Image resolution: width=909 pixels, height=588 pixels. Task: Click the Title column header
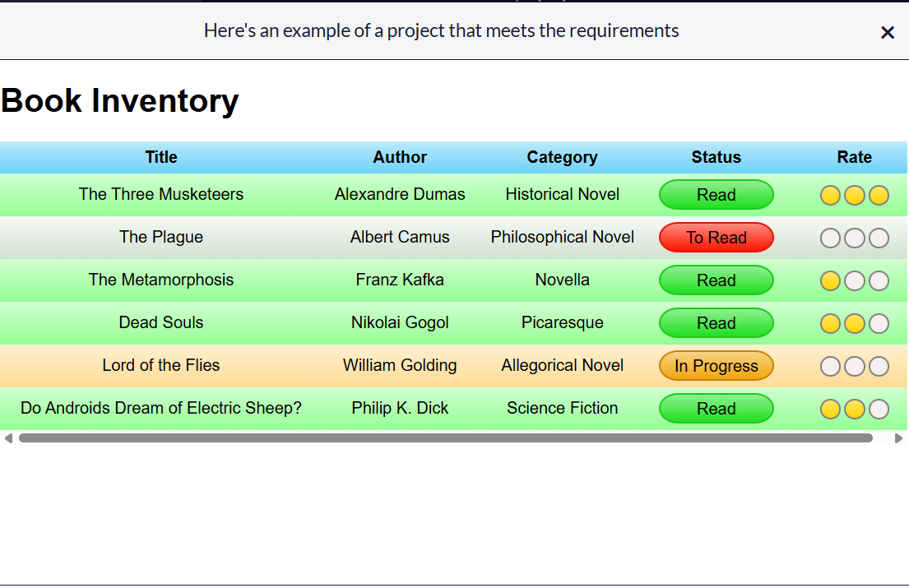pyautogui.click(x=161, y=157)
